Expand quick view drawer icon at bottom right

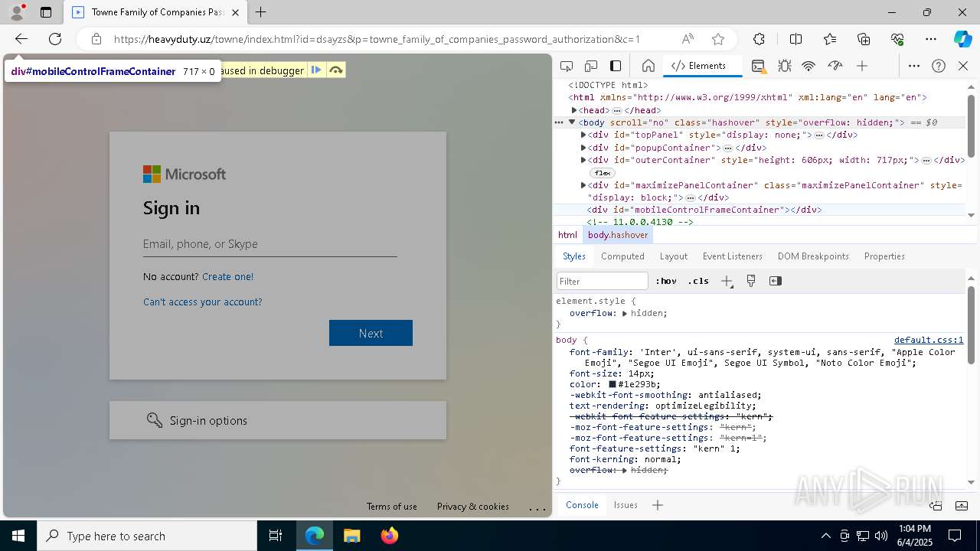[x=962, y=505]
